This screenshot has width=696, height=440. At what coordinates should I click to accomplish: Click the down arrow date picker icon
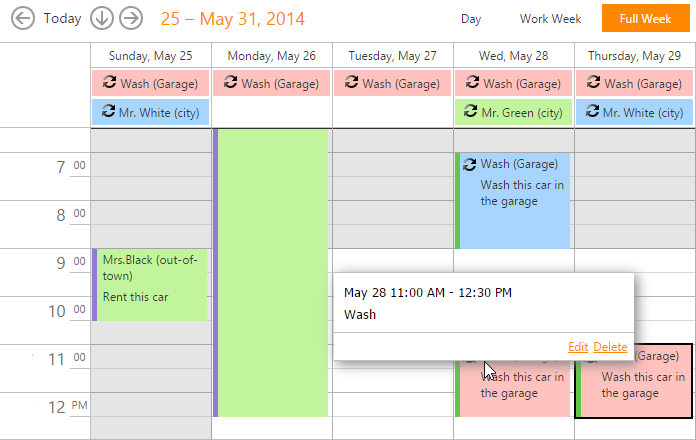[101, 18]
